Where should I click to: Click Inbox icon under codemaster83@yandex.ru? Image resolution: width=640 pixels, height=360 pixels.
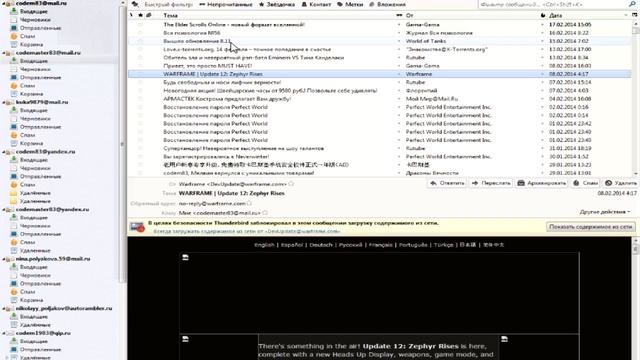click(14, 218)
